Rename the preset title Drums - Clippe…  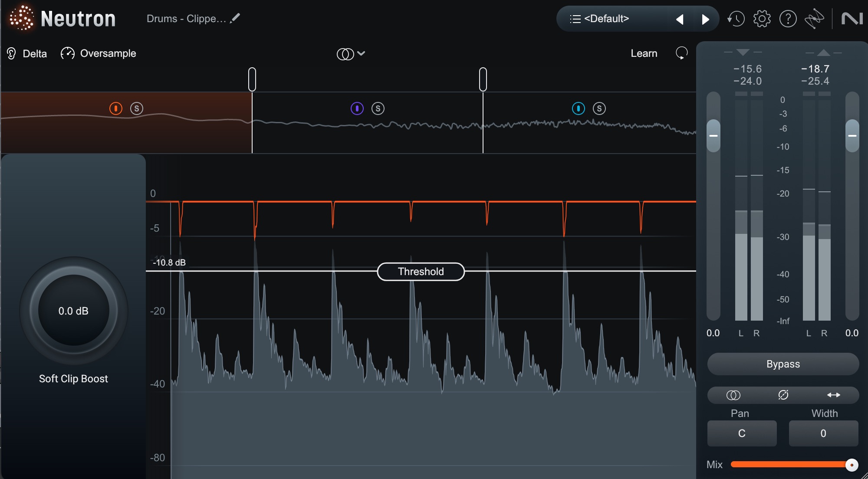[x=235, y=18]
